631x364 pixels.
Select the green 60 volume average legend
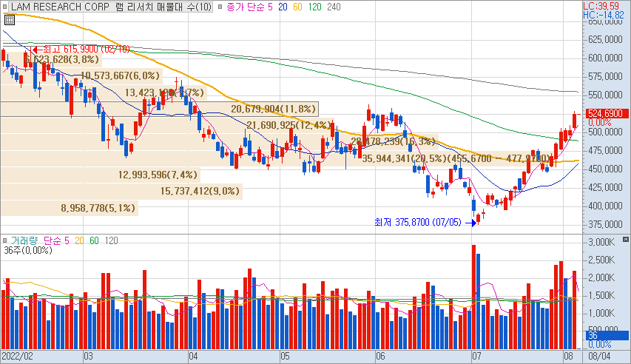click(94, 240)
